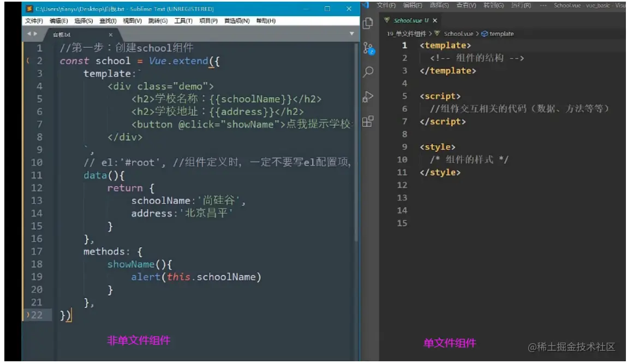This screenshot has height=364, width=627.
Task: Click the Sublime Text logo in title bar
Action: pos(29,8)
